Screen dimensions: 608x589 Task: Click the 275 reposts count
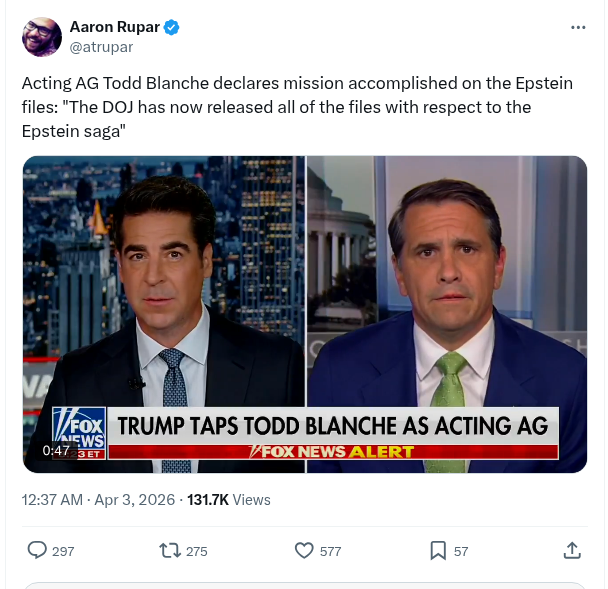pyautogui.click(x=196, y=551)
